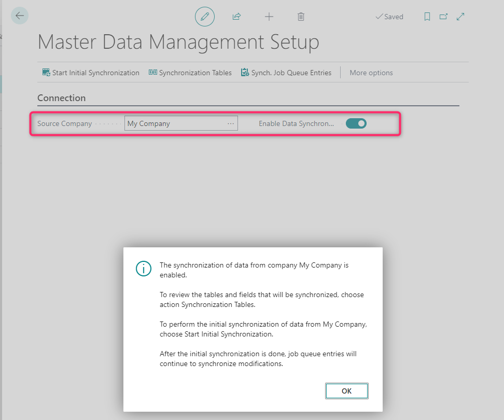Screen dimensions: 504x420
Task: Open page in new window icon
Action: point(443,17)
